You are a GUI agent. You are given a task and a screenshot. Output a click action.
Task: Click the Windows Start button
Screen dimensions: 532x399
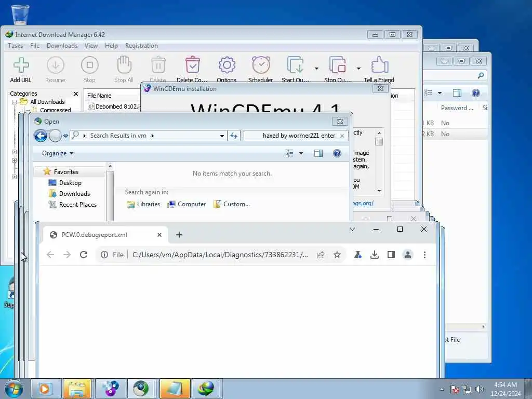[x=14, y=389]
